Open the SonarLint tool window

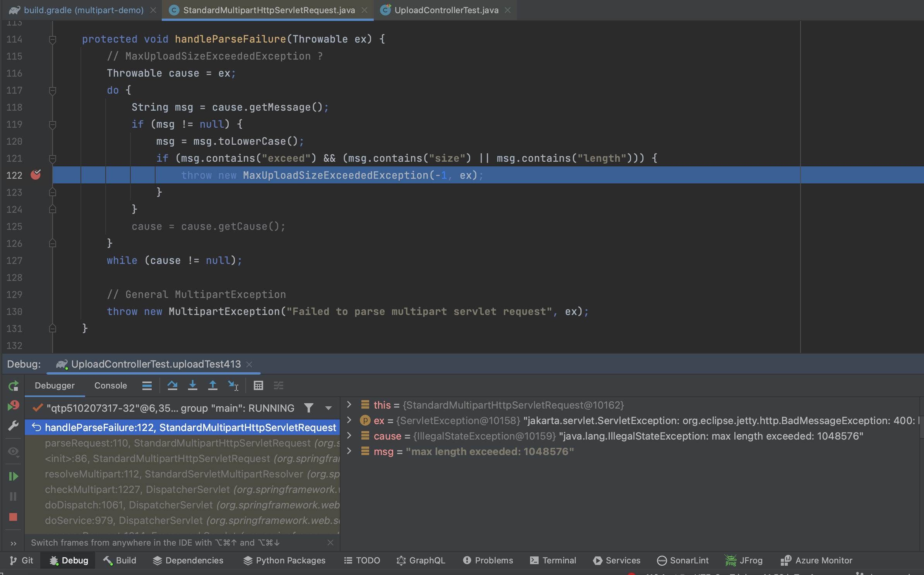point(683,560)
